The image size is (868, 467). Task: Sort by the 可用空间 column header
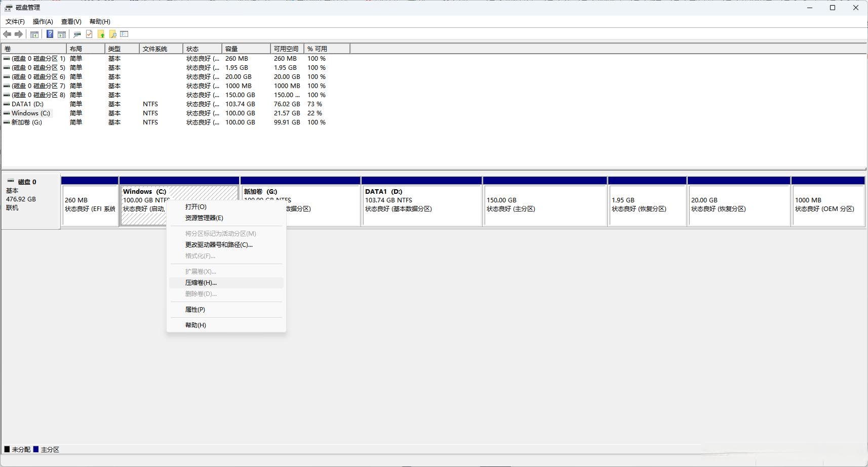click(x=287, y=49)
